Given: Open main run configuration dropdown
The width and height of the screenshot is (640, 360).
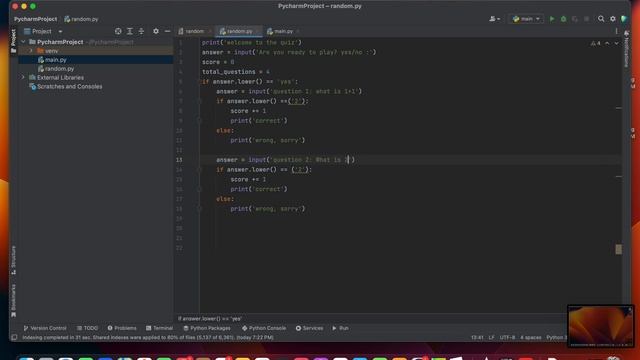Looking at the screenshot, I should [x=526, y=19].
